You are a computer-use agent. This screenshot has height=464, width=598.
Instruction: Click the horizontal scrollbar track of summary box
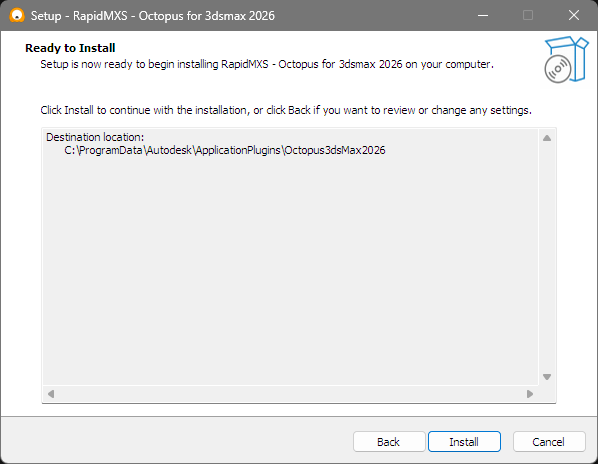pos(290,393)
